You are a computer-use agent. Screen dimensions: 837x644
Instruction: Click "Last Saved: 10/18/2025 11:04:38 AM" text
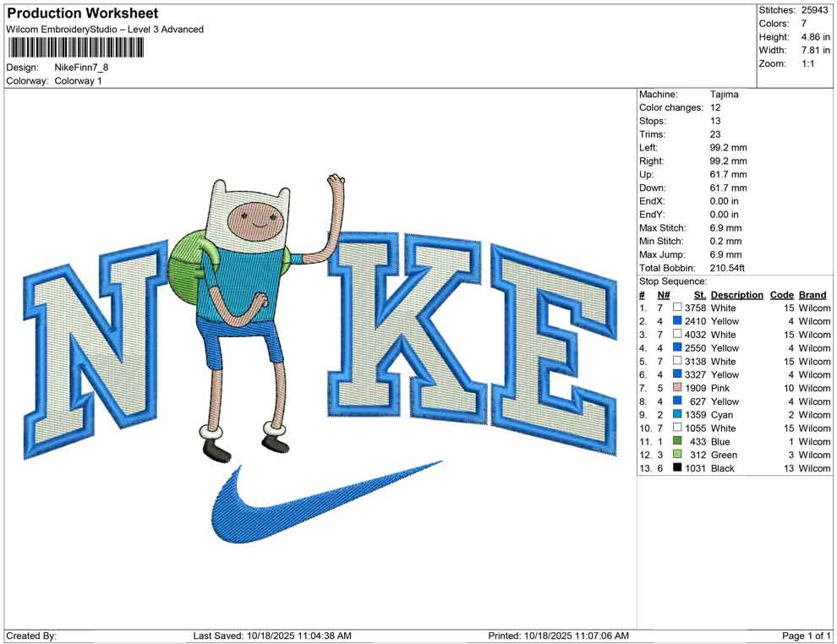(272, 636)
